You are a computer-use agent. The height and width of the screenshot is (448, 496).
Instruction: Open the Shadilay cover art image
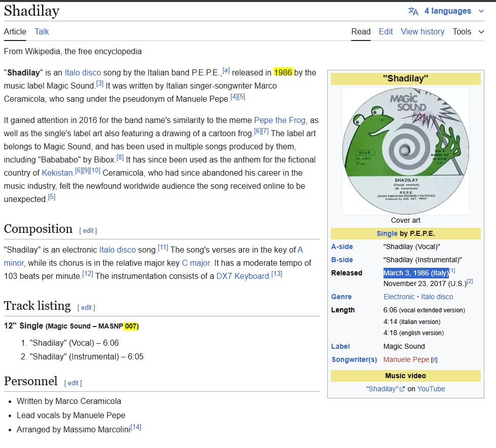[x=405, y=151]
